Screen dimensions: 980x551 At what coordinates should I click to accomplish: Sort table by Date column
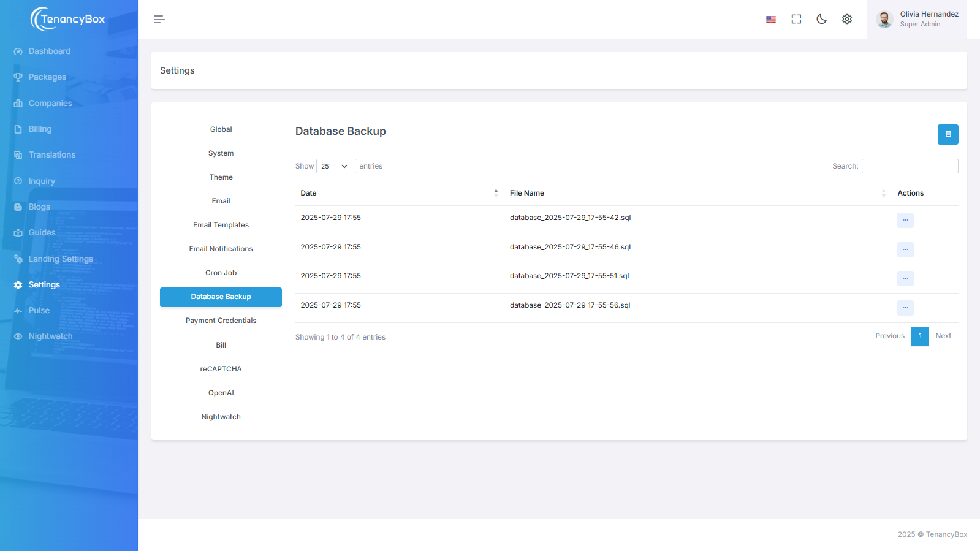400,193
